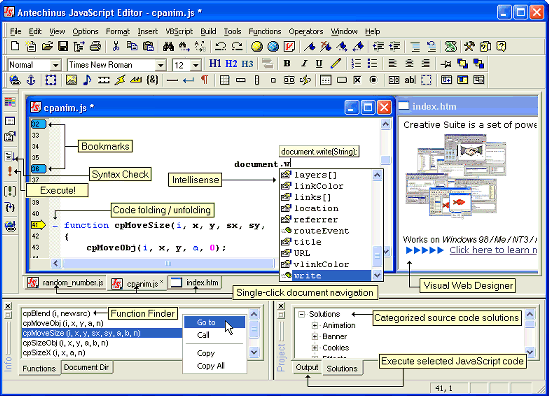Click the Copy toolbar icon
Screen dimensions: 549x396
click(132, 46)
